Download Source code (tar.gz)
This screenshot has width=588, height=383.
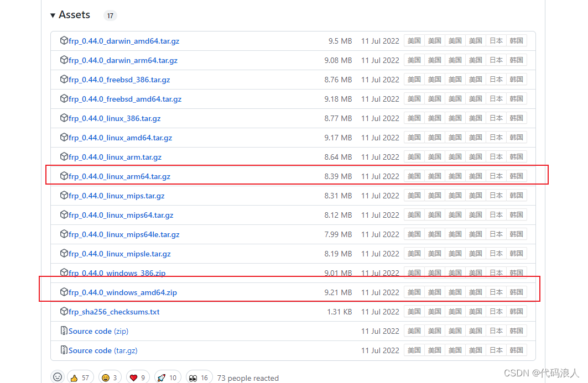tap(103, 351)
